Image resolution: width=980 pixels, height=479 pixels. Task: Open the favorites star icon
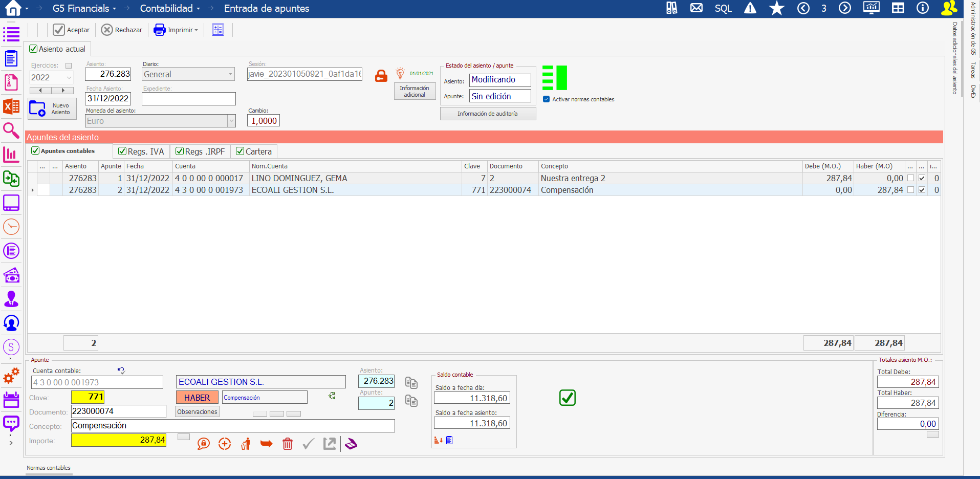click(776, 8)
